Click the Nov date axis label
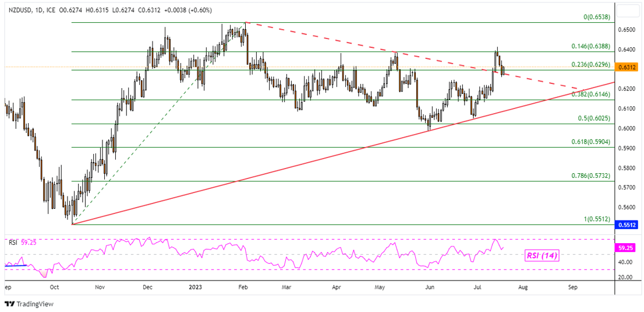The height and width of the screenshot is (312, 644). [100, 288]
